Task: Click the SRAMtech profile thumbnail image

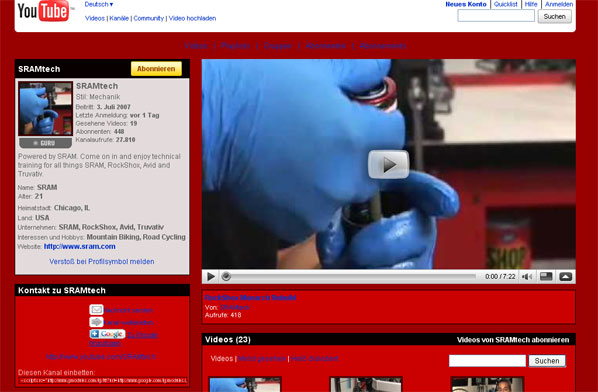Action: click(x=45, y=109)
